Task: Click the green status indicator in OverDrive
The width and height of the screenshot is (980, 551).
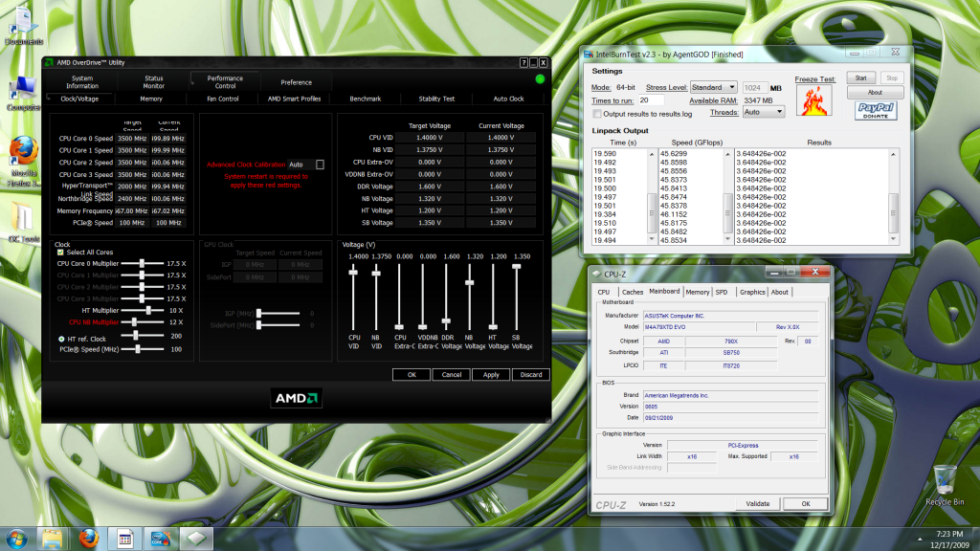Action: coord(540,79)
